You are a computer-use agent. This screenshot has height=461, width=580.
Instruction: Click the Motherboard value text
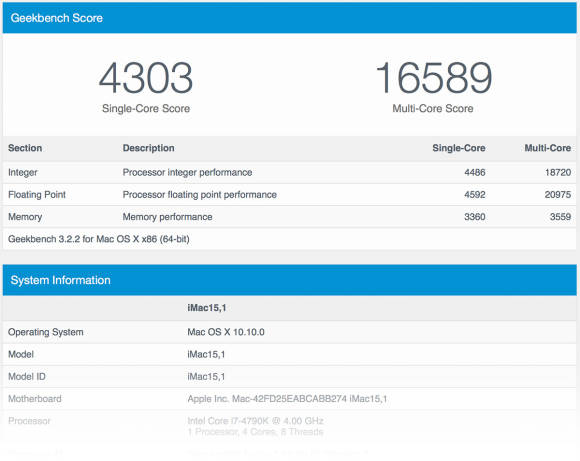click(287, 398)
